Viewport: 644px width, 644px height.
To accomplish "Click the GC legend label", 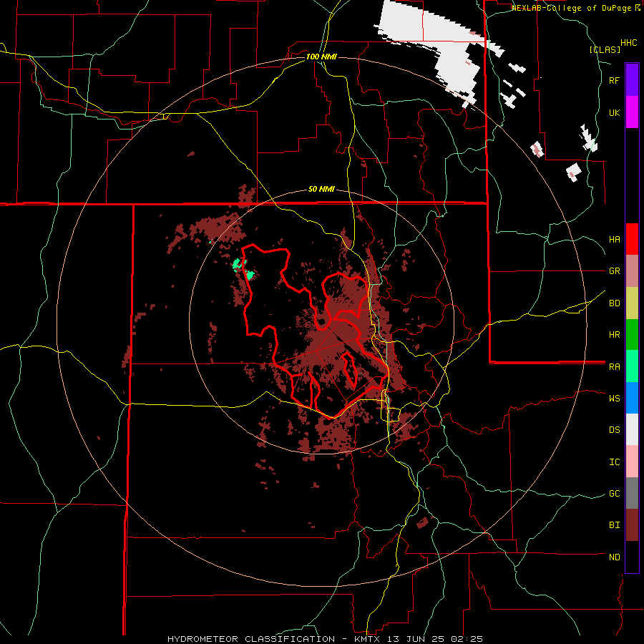I will click(x=614, y=494).
